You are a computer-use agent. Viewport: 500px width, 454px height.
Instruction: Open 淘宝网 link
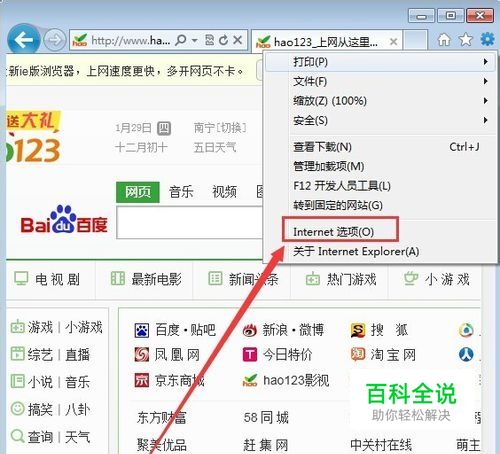click(393, 355)
